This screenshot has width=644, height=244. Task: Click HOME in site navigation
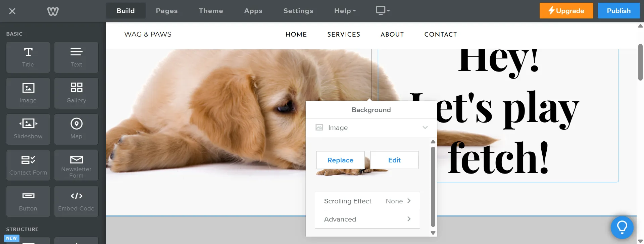coord(296,34)
